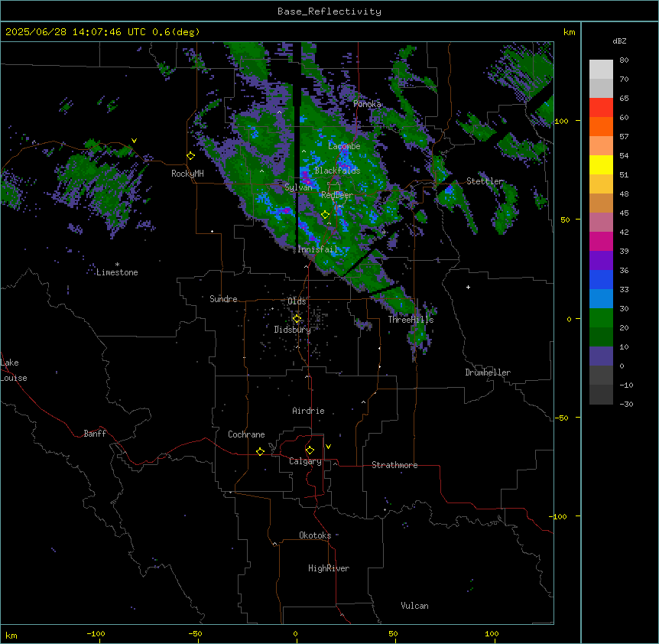The image size is (659, 644).
Task: Click the Lake Louise label
Action: 14,370
